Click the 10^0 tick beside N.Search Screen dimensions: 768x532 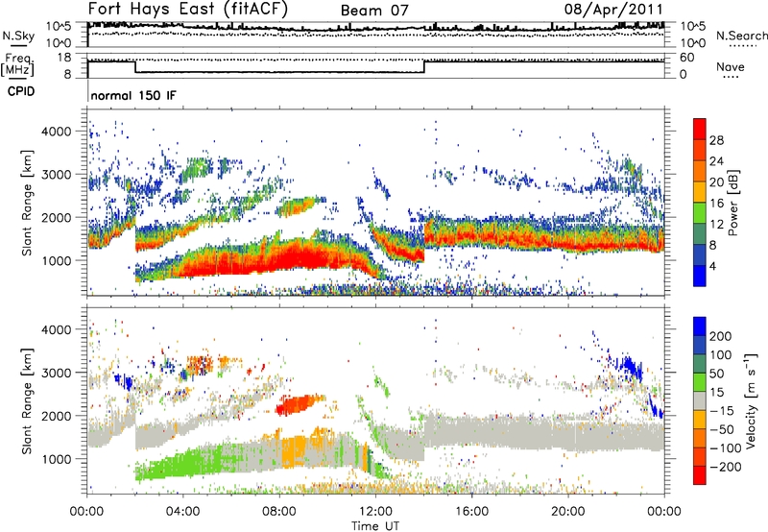(693, 43)
